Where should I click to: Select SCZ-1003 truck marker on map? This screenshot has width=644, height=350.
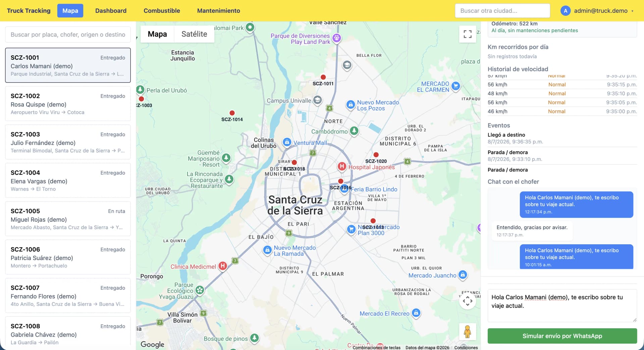click(141, 99)
